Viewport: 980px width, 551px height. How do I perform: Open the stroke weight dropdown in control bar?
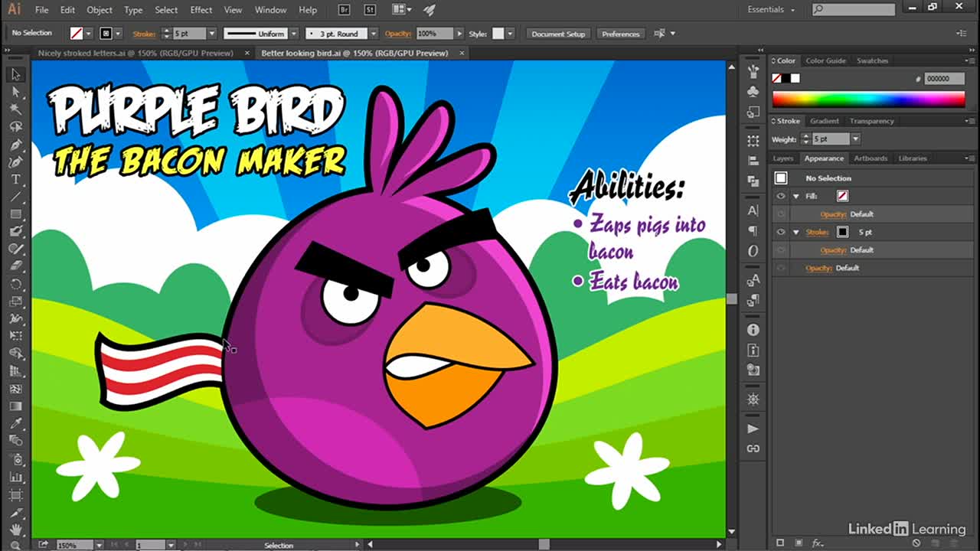pos(212,34)
